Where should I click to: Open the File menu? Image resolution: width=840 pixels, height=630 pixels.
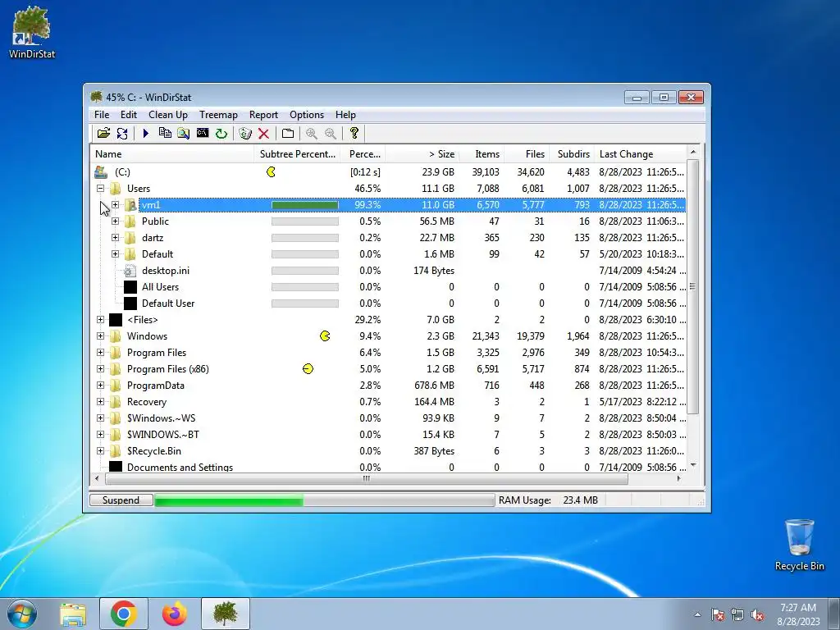[102, 115]
